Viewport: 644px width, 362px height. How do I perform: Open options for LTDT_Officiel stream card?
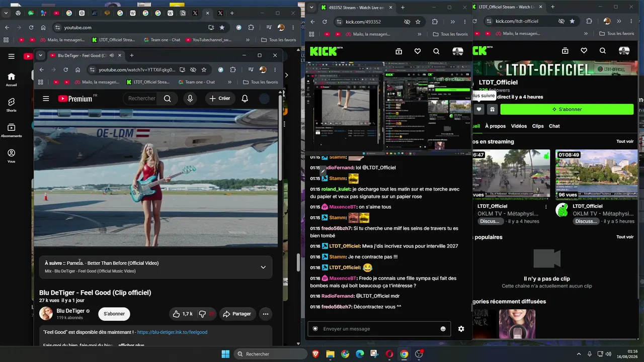point(546,206)
